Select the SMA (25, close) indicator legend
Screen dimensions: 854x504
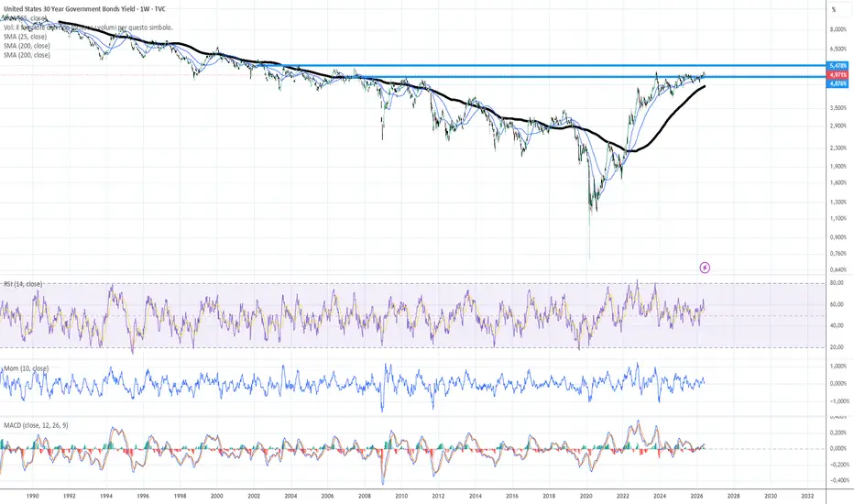point(25,37)
